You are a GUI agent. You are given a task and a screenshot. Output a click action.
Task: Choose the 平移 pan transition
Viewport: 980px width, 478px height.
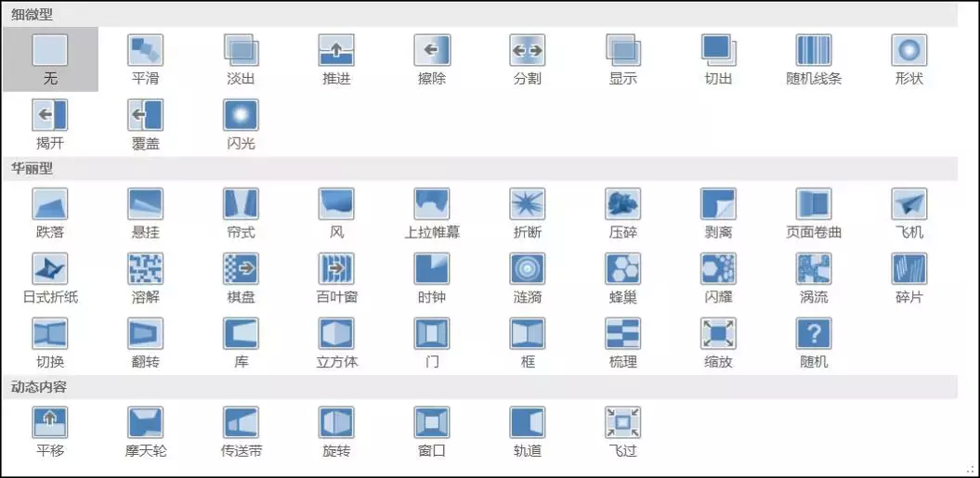coord(50,432)
